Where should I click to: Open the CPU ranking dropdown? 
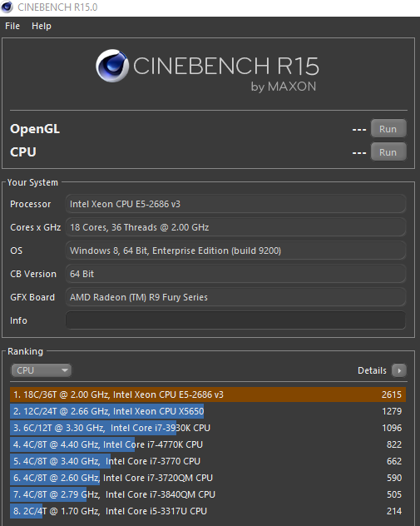coord(41,370)
